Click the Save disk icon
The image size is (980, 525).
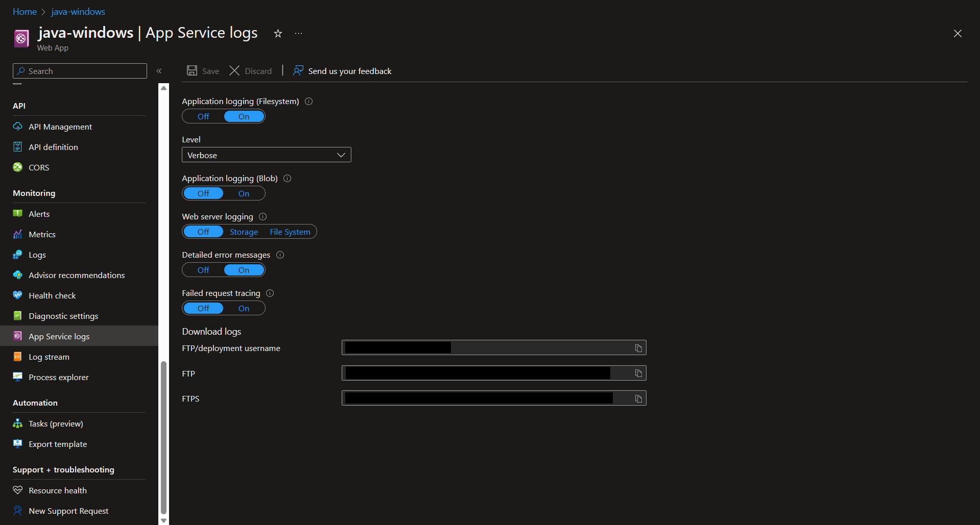pos(192,70)
